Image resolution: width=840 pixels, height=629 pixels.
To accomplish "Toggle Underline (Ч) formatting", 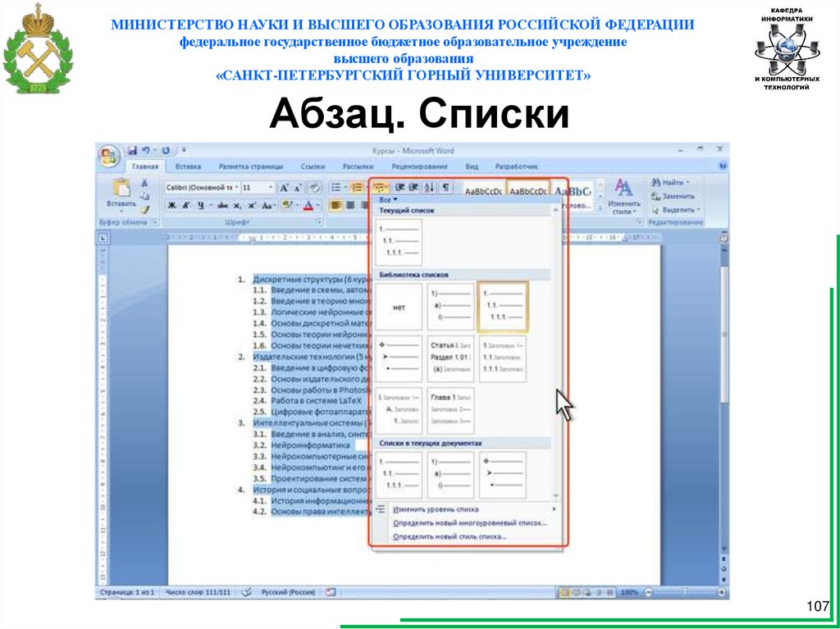I will click(x=201, y=205).
